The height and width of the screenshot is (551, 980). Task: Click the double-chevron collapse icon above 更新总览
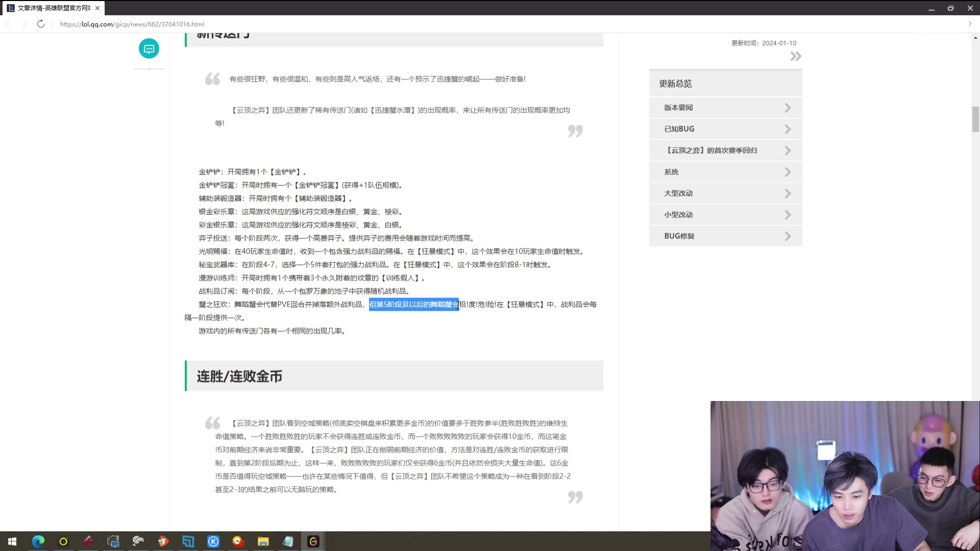coord(795,56)
